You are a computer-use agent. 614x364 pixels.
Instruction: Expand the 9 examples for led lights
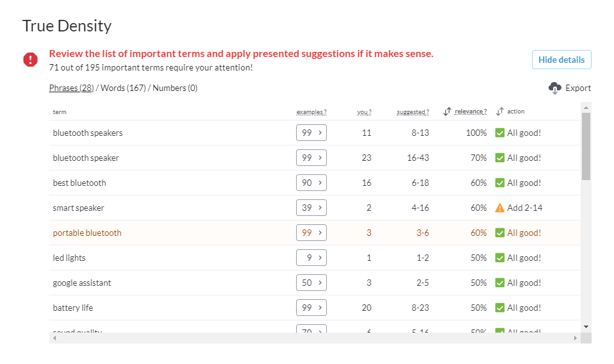pos(311,258)
